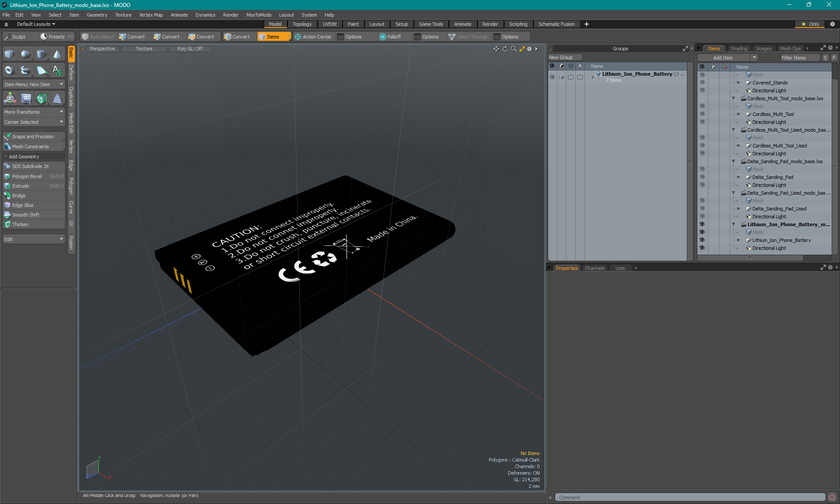Select the Text tool icon
This screenshot has height=504, width=840.
tap(57, 70)
